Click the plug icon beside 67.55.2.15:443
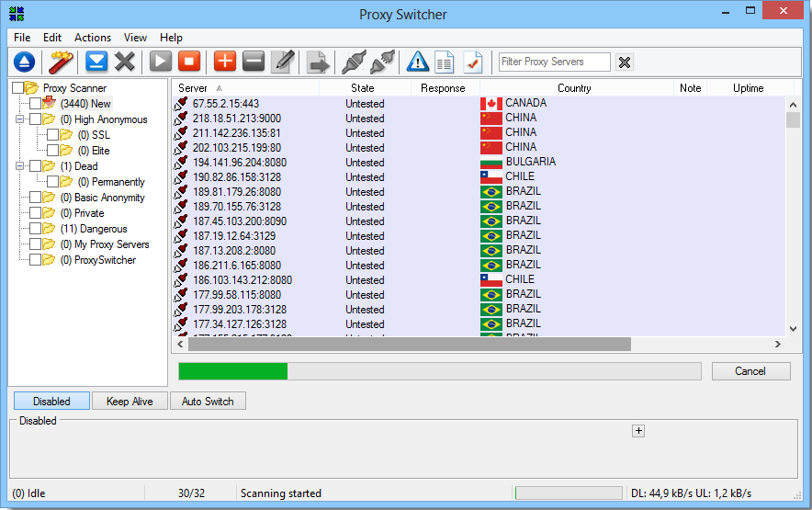Image resolution: width=812 pixels, height=510 pixels. (x=181, y=104)
